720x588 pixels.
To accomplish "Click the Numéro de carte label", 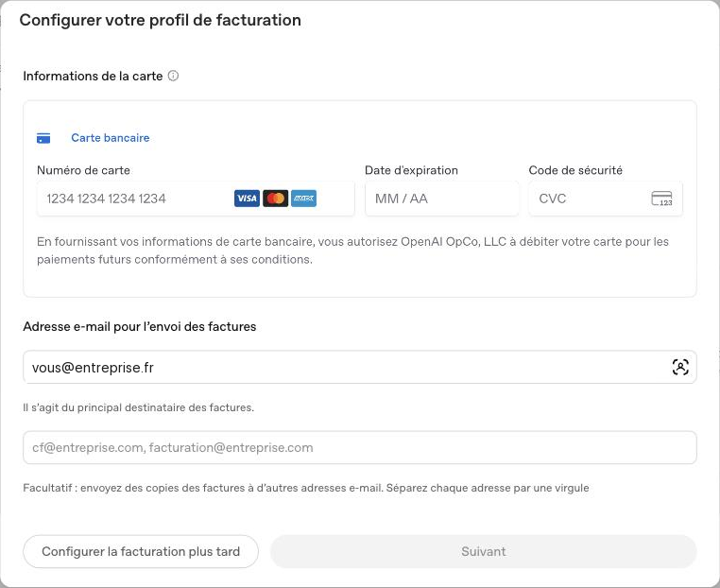I will point(83,170).
